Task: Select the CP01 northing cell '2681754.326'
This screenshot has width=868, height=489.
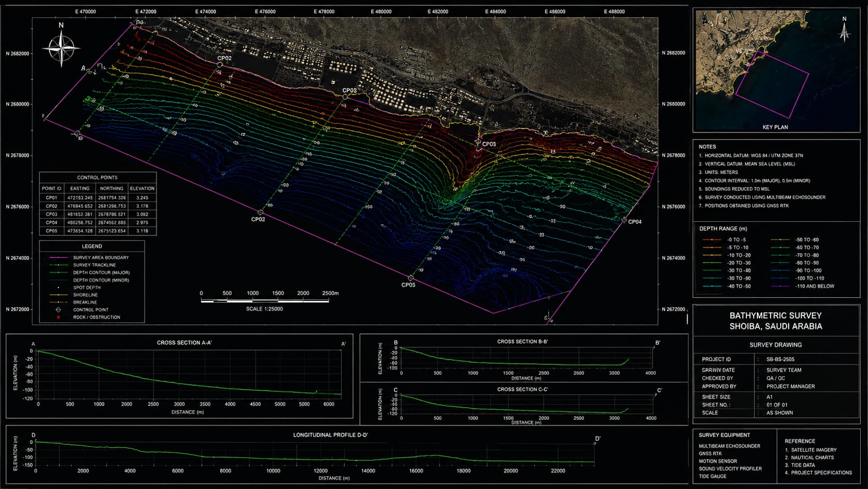Action: (112, 198)
